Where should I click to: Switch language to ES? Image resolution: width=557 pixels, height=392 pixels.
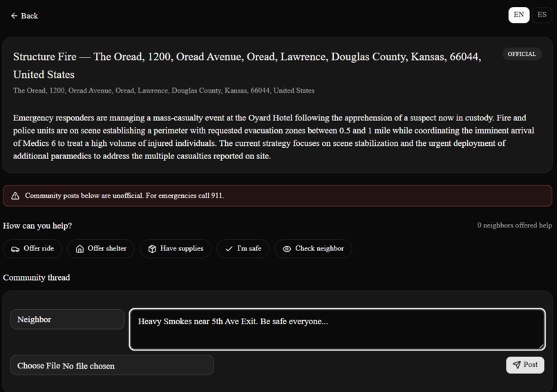click(542, 15)
